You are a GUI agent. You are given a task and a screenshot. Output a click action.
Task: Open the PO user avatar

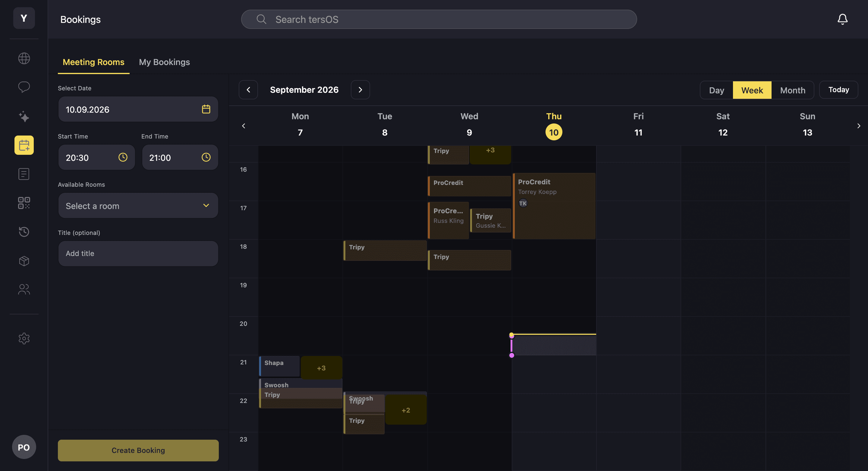(x=24, y=447)
